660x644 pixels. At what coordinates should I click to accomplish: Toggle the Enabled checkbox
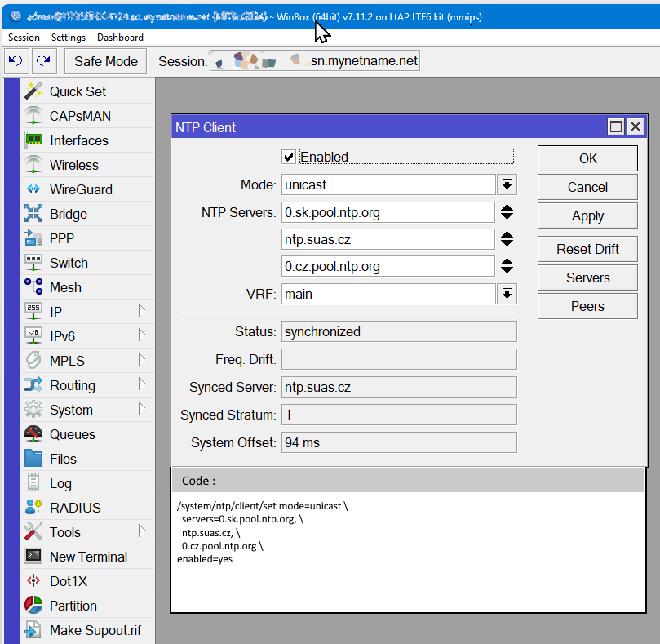point(289,157)
